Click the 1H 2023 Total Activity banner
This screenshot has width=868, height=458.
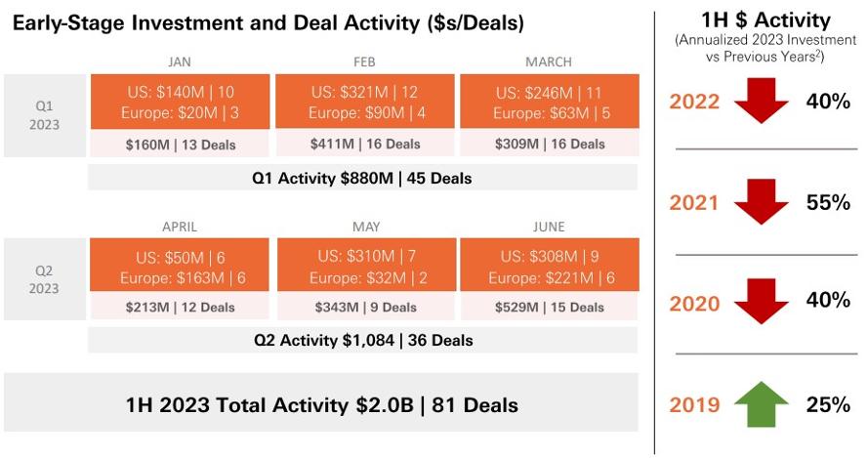(321, 402)
